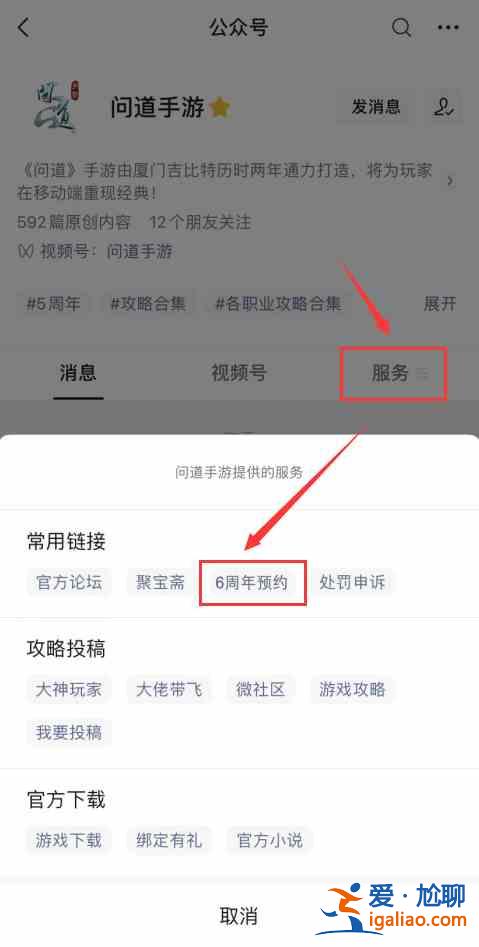Image resolution: width=479 pixels, height=947 pixels.
Task: Open 游戏下载 under 官方下载
Action: coord(69,840)
